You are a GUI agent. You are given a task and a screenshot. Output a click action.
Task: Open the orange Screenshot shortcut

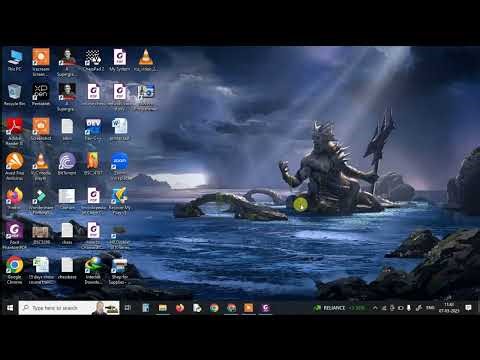41,130
